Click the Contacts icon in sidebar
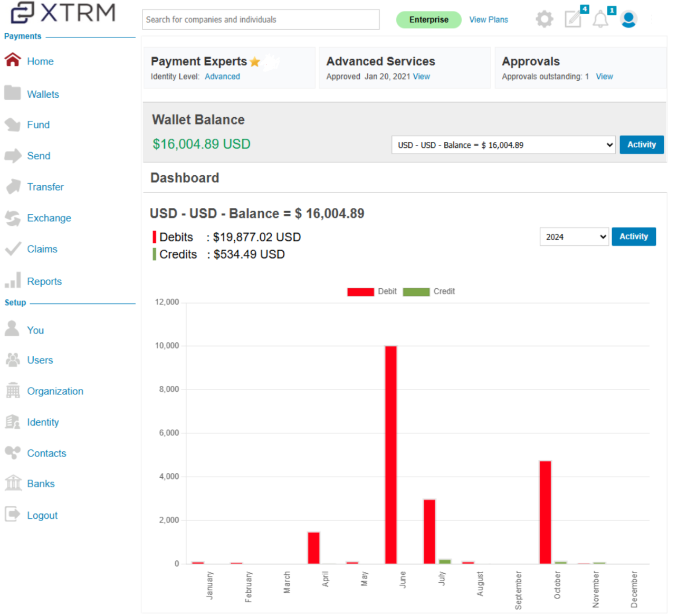 (13, 452)
